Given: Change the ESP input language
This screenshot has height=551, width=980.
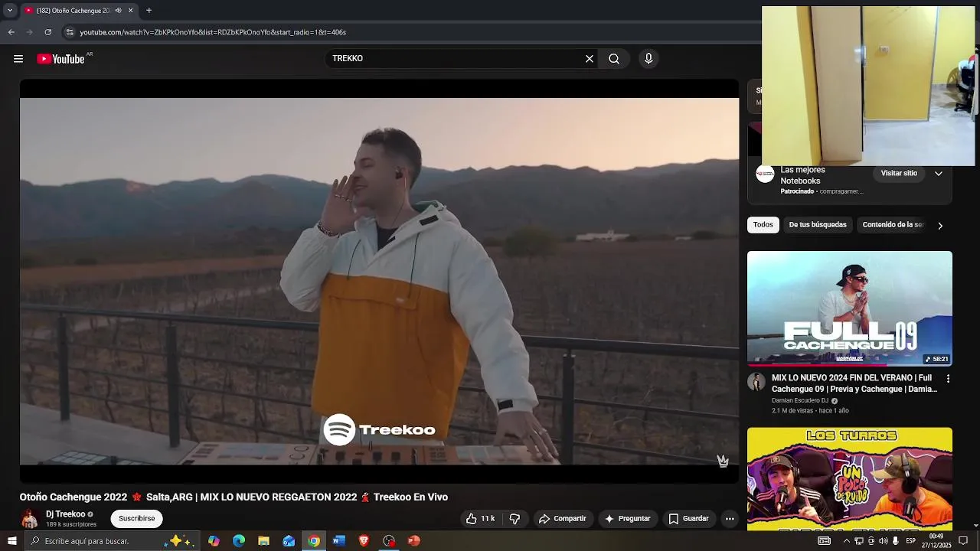Looking at the screenshot, I should (x=910, y=541).
